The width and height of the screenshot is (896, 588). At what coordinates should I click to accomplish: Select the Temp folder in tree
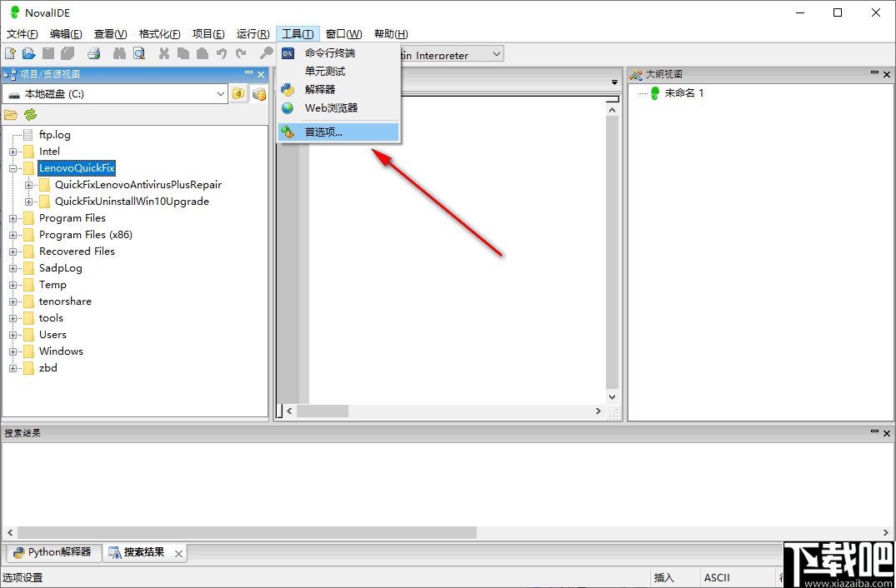coord(53,285)
